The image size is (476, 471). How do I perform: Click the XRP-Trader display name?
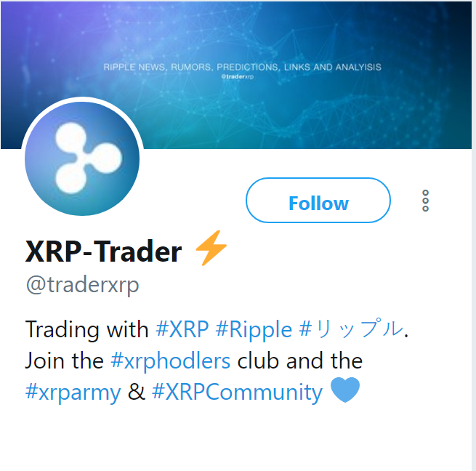(103, 251)
